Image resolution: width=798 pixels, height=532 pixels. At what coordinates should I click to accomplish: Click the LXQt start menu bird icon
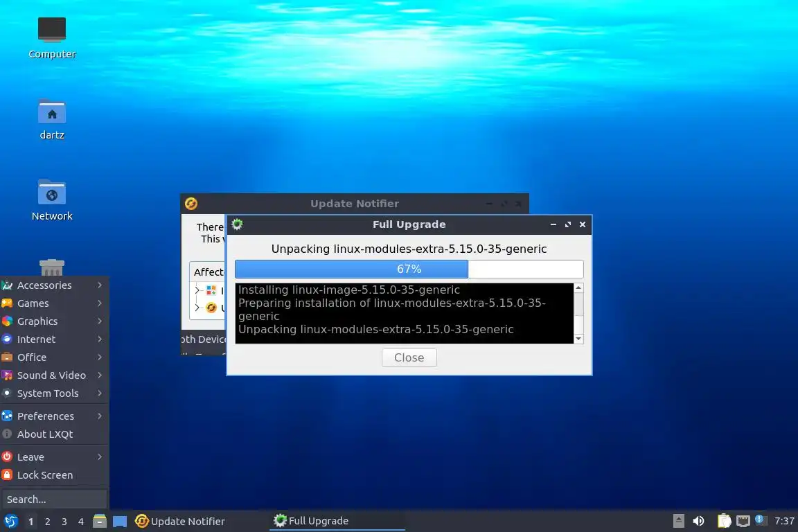tap(10, 521)
